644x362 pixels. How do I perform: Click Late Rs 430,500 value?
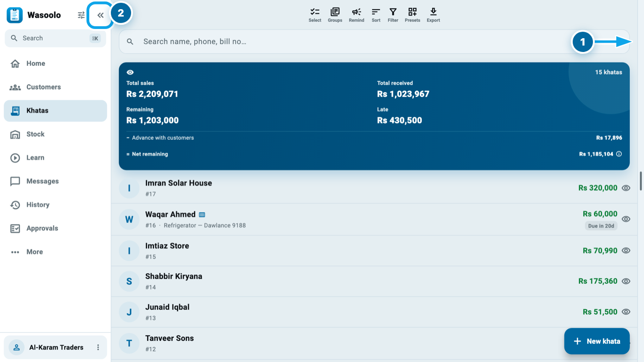(x=399, y=121)
